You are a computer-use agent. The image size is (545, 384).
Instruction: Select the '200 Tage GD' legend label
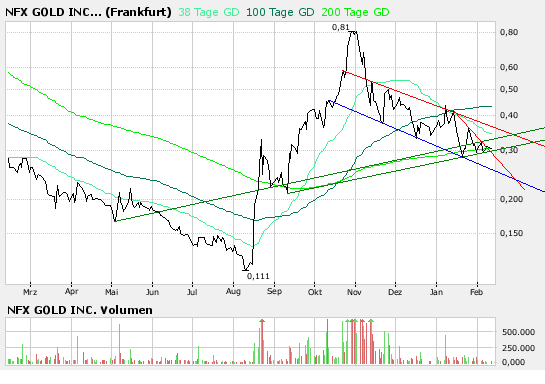355,13
